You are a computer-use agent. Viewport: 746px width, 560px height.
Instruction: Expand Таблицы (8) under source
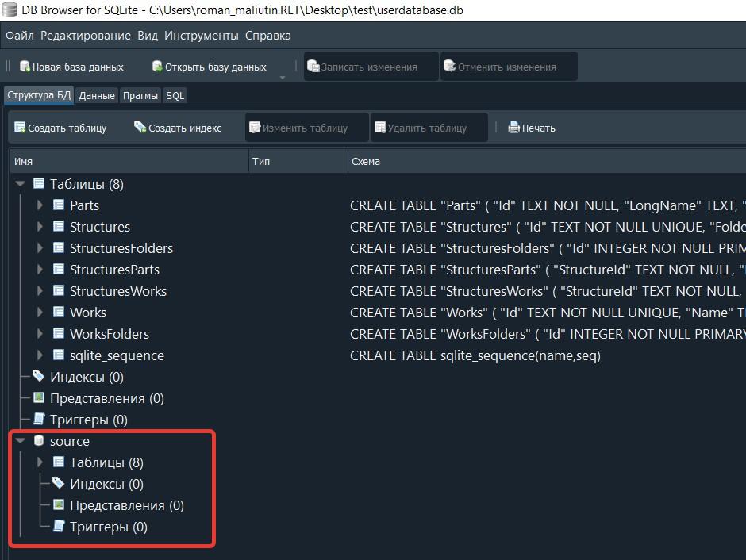point(40,462)
